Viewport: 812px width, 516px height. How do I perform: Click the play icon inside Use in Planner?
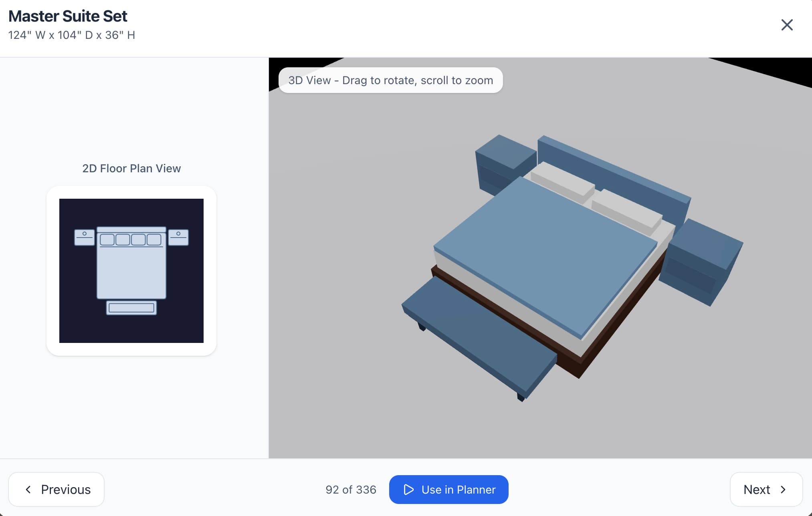(x=409, y=489)
